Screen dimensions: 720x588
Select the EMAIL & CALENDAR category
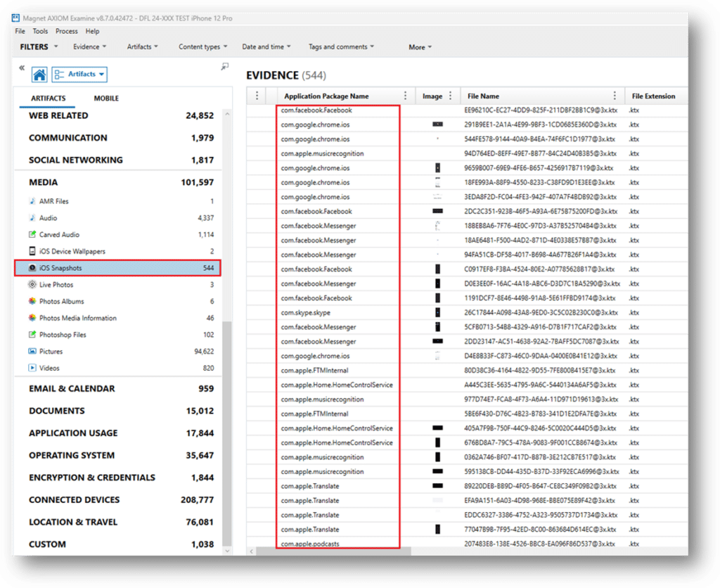pyautogui.click(x=121, y=389)
